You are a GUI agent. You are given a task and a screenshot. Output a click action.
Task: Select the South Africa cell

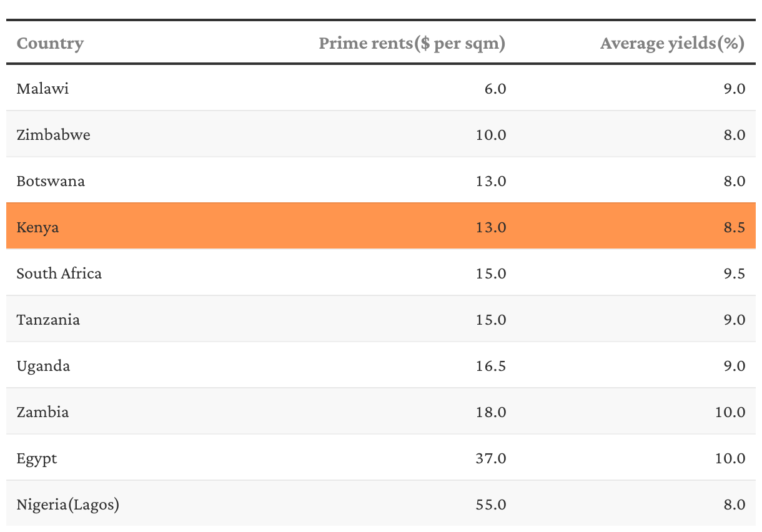(59, 273)
